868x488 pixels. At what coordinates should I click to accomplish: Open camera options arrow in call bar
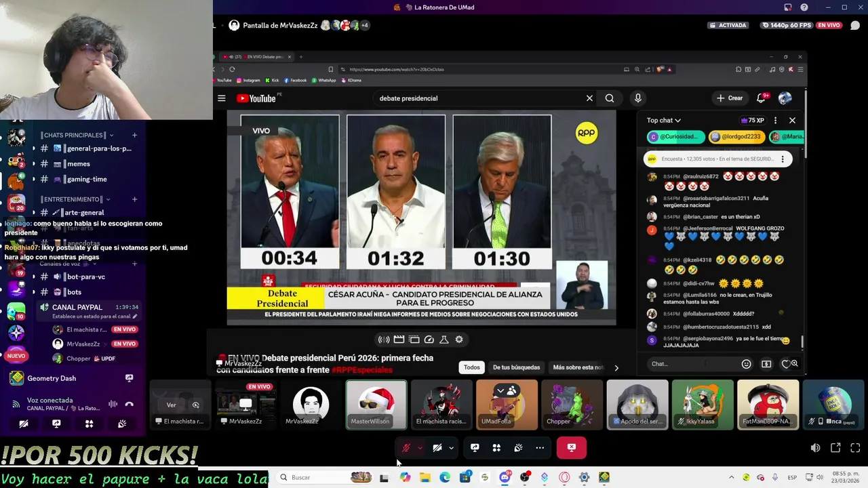[x=451, y=448]
